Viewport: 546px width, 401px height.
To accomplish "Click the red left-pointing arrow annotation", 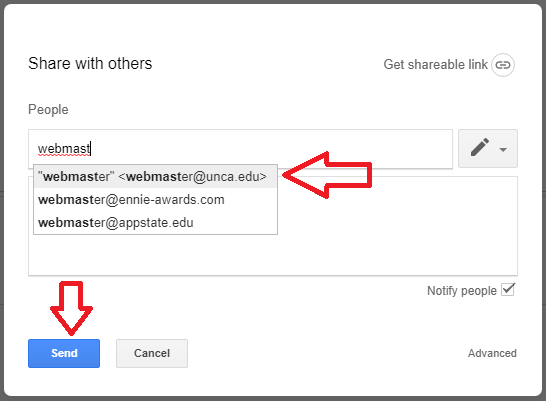I will tap(327, 175).
